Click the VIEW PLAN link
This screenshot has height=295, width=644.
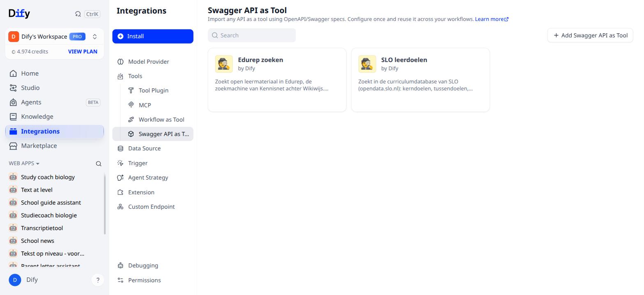coord(83,51)
